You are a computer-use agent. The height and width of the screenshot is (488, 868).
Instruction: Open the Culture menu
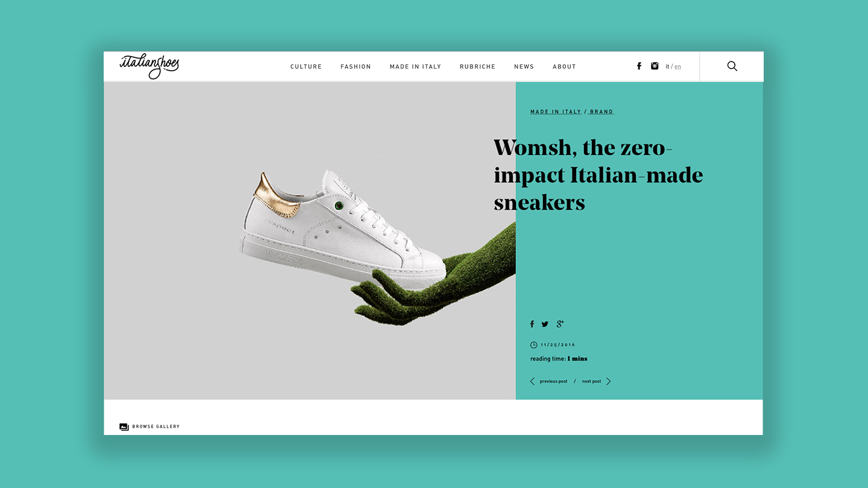pos(306,67)
